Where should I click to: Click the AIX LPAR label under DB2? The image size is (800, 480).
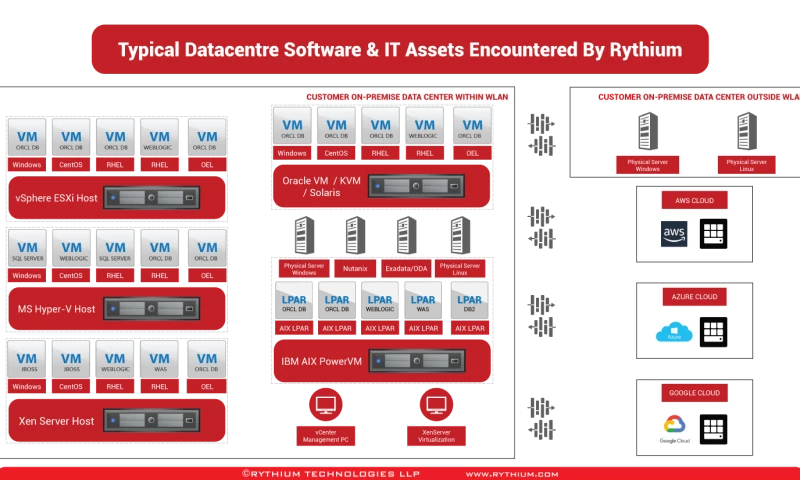[x=469, y=329]
